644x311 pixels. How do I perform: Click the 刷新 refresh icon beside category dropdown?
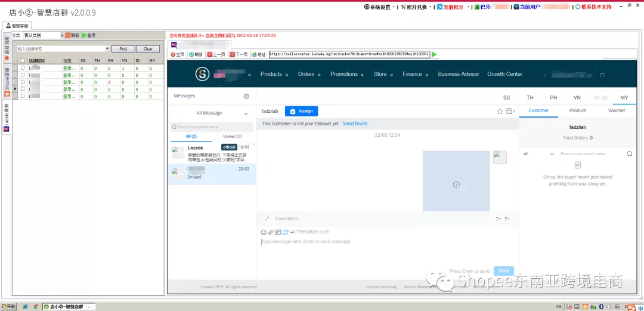point(68,35)
